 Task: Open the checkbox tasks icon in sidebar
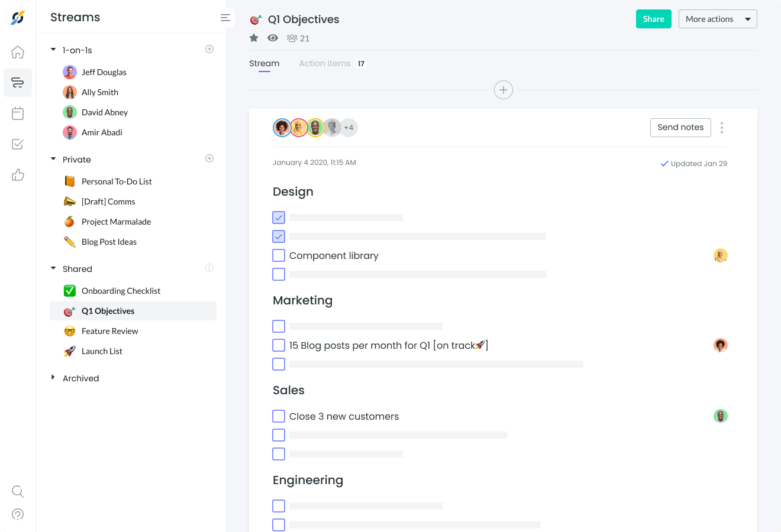pos(18,144)
